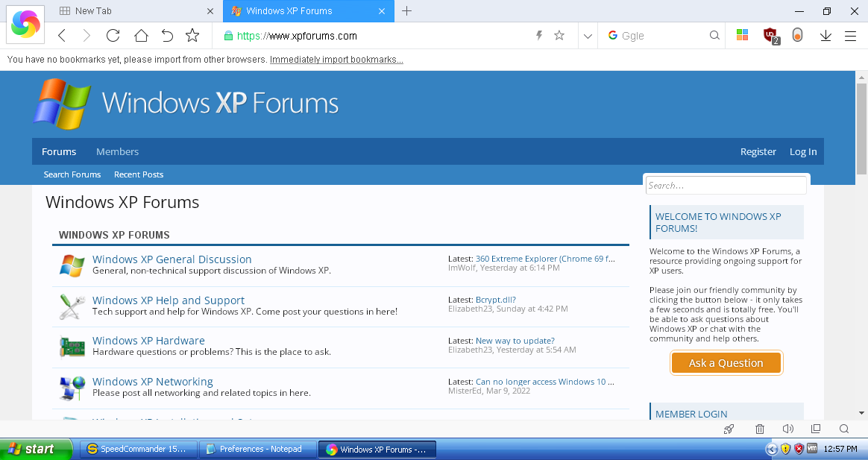
Task: Open the Members navigation tab
Action: point(117,151)
